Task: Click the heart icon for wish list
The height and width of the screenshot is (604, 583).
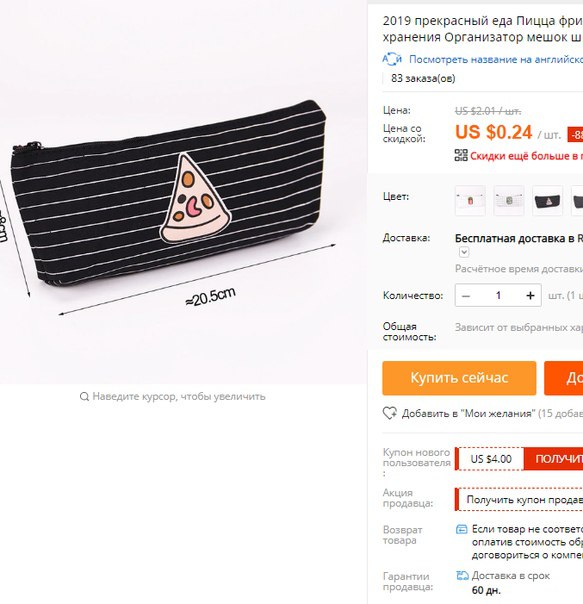Action: coord(390,413)
